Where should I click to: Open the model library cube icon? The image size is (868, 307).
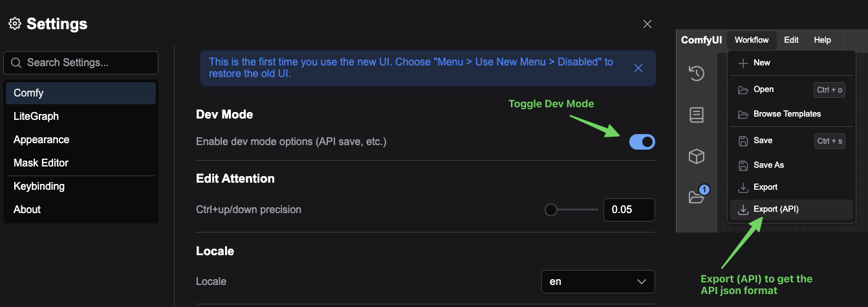[696, 156]
